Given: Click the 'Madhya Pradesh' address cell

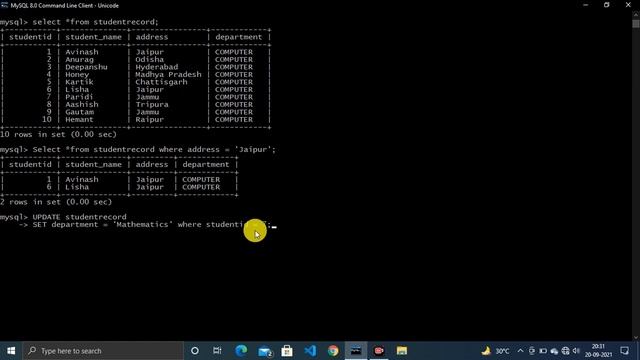Looking at the screenshot, I should pos(168,75).
